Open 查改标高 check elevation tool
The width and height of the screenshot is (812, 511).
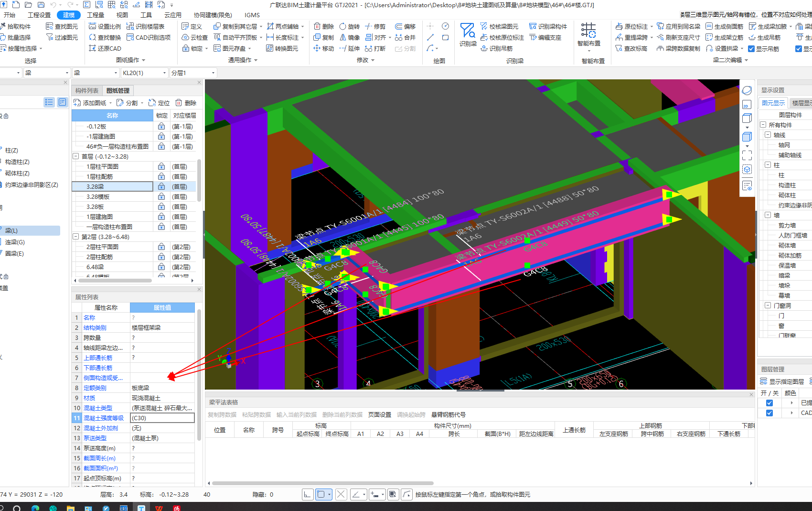[x=631, y=48]
